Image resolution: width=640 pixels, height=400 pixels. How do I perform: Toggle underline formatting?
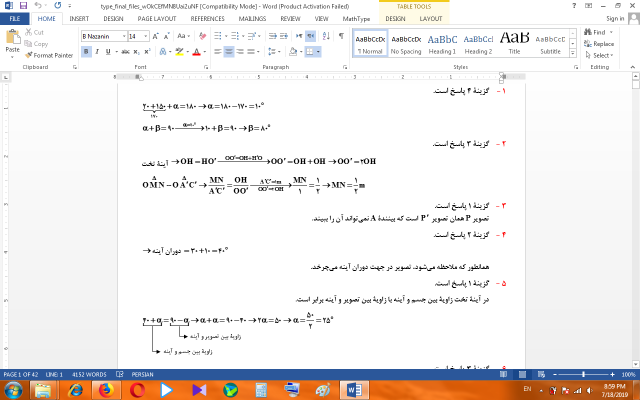click(x=108, y=52)
